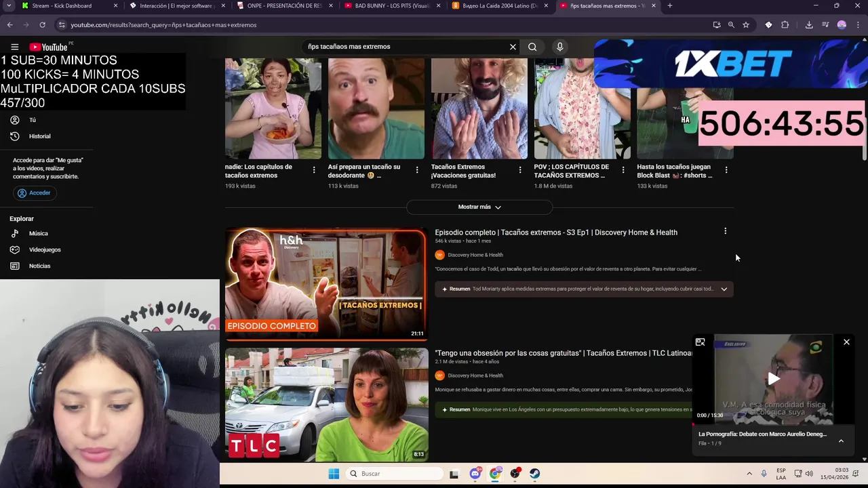The image size is (868, 488).
Task: Open options for 'Así prepara un tacaño' short
Action: pyautogui.click(x=417, y=170)
